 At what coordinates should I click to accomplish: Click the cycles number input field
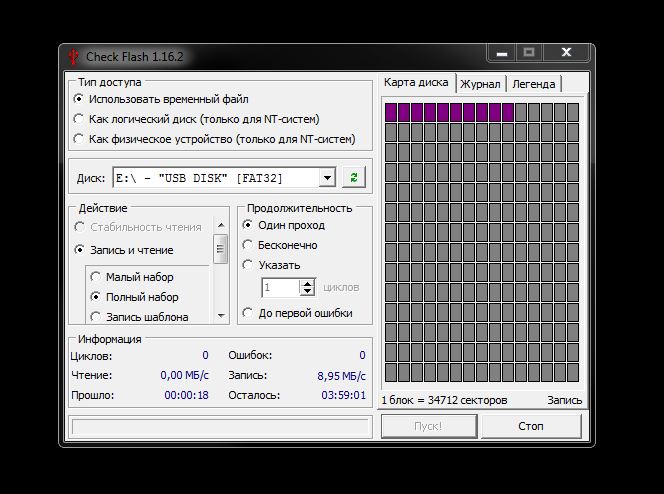[280, 287]
